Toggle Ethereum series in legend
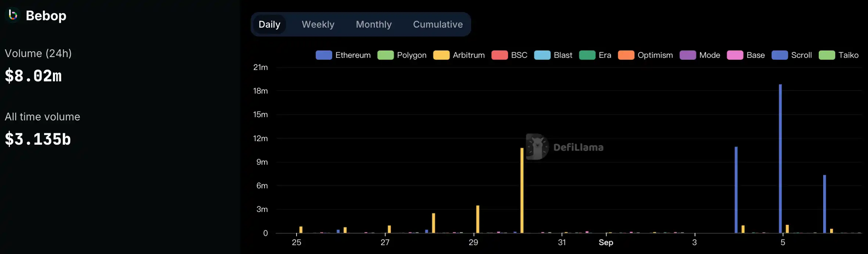Viewport: 868px width, 254px height. (x=343, y=55)
